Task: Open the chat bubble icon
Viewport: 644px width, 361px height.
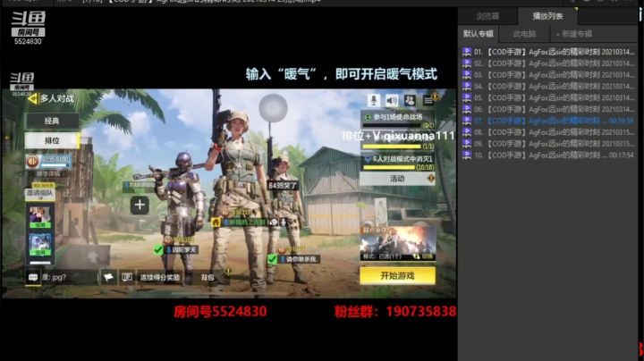Action: coord(33,277)
